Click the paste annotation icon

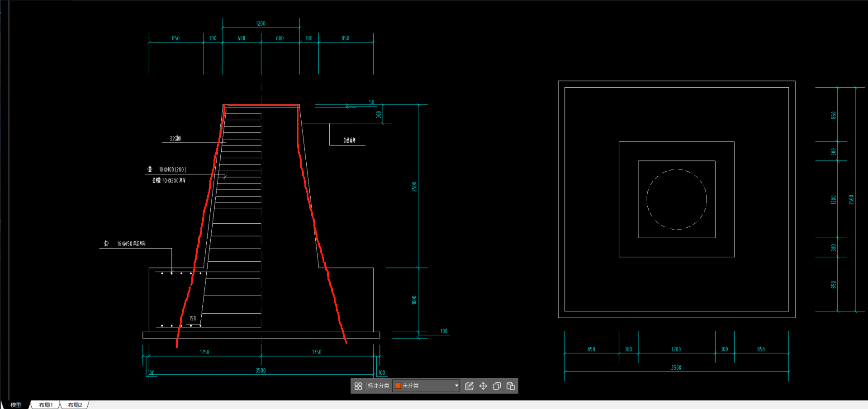point(511,386)
